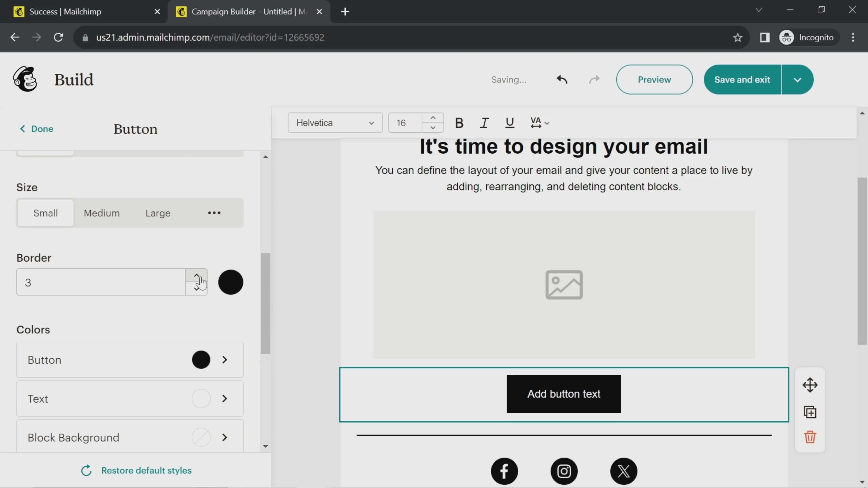
Task: Click Save and exit button
Action: pyautogui.click(x=742, y=80)
